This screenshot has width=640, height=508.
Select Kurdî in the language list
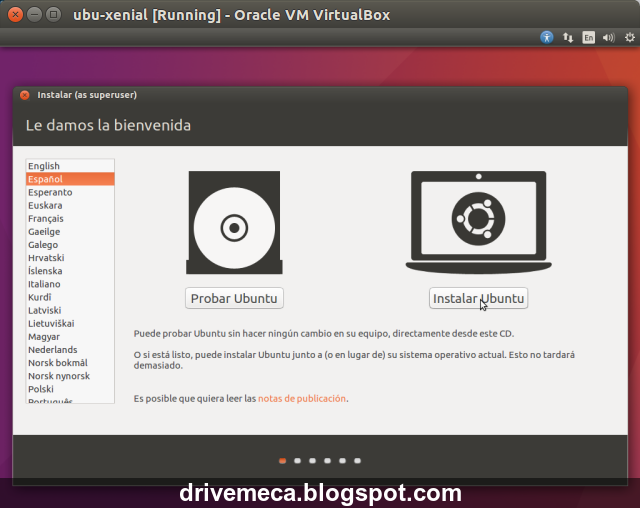point(70,297)
